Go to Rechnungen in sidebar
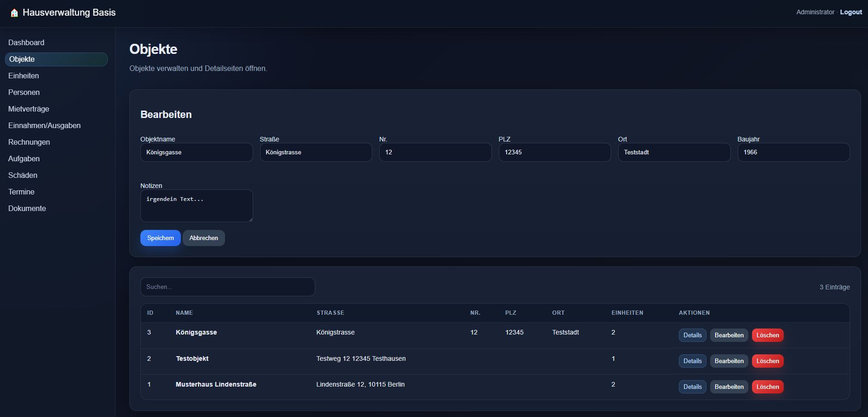This screenshot has height=417, width=868. point(29,142)
